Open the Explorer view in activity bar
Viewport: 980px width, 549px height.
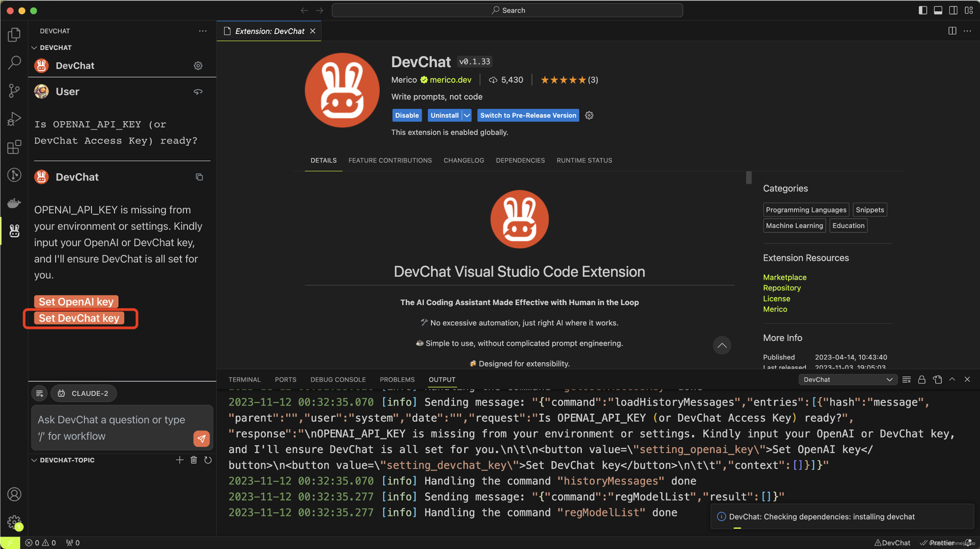[14, 35]
